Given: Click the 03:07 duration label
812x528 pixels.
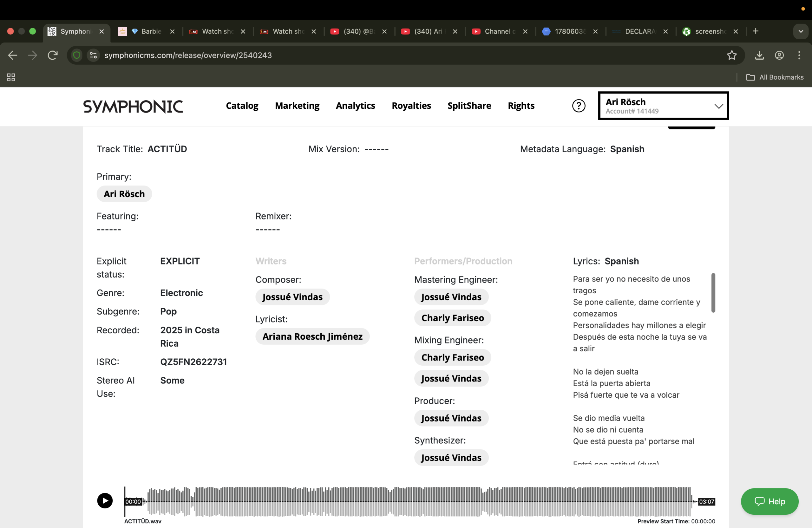Looking at the screenshot, I should pos(706,501).
